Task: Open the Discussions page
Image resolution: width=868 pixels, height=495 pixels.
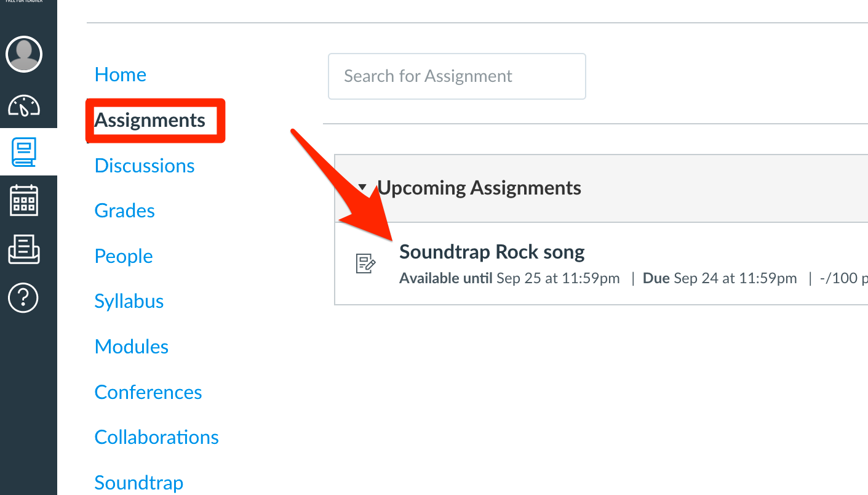Action: point(144,165)
